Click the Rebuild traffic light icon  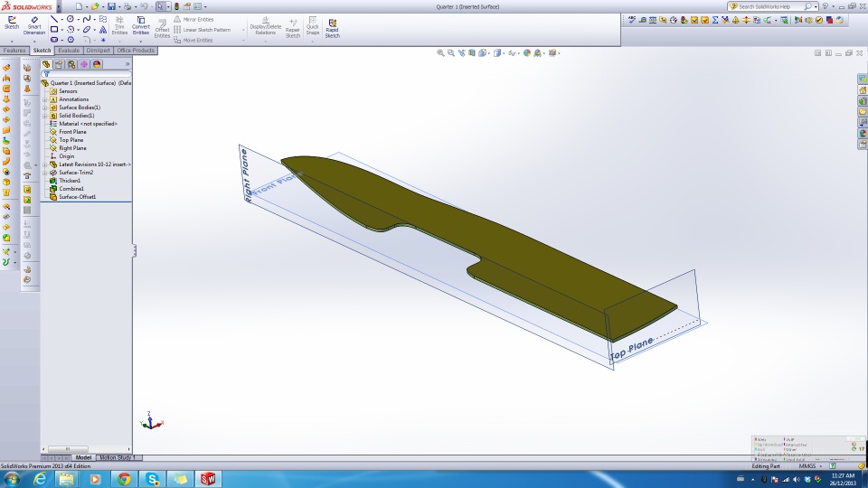pyautogui.click(x=176, y=6)
